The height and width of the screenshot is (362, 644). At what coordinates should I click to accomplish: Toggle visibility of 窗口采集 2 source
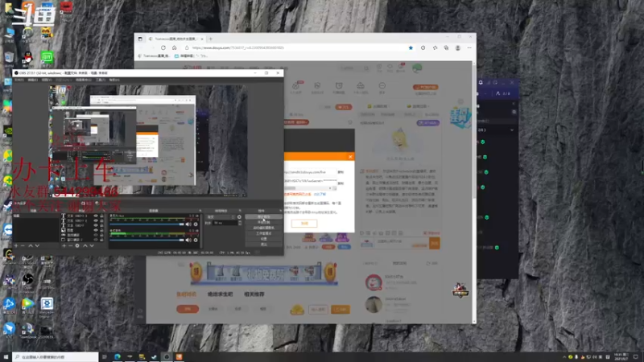(x=96, y=240)
